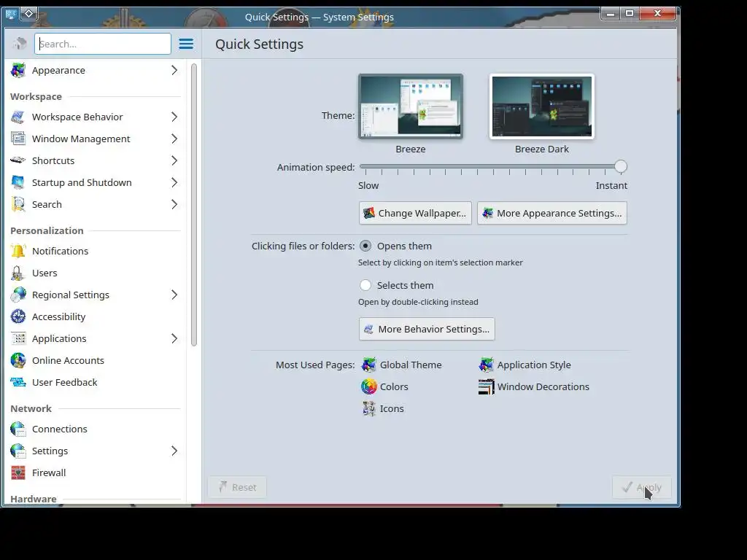Viewport: 747px width, 560px height.
Task: Expand Workspace Behavior chevron
Action: 174,117
